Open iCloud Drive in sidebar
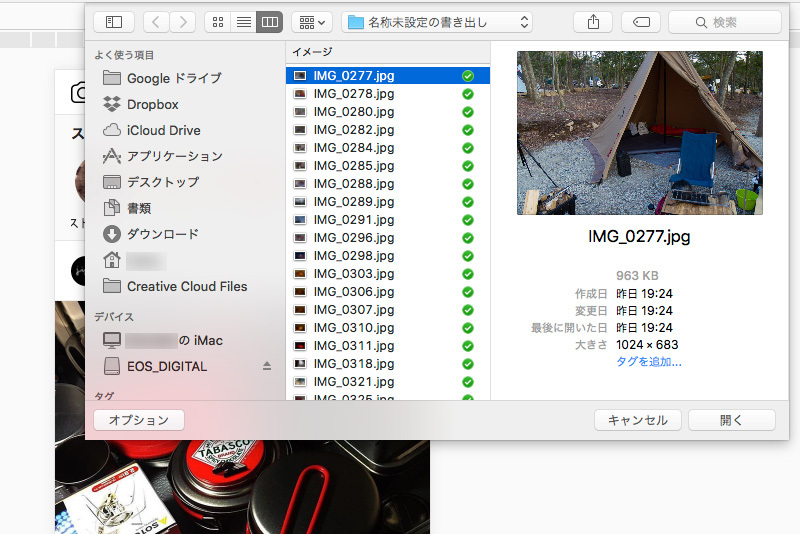Image resolution: width=800 pixels, height=534 pixels. pos(152,130)
